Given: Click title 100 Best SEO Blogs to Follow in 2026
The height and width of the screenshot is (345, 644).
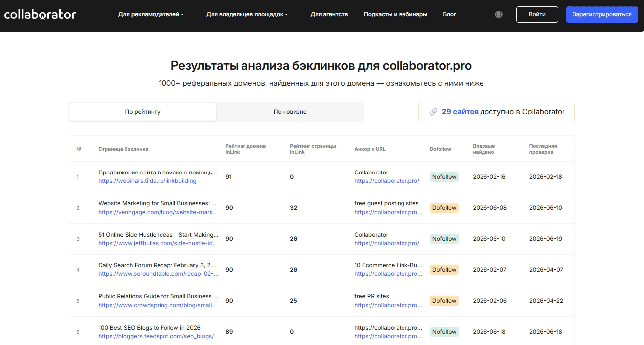Looking at the screenshot, I should [150, 328].
